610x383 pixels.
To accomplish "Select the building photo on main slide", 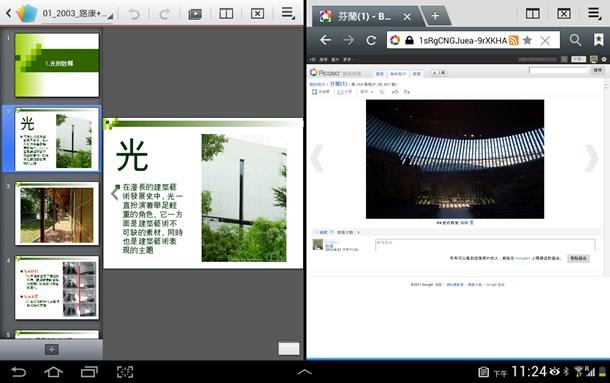I will pos(244,198).
